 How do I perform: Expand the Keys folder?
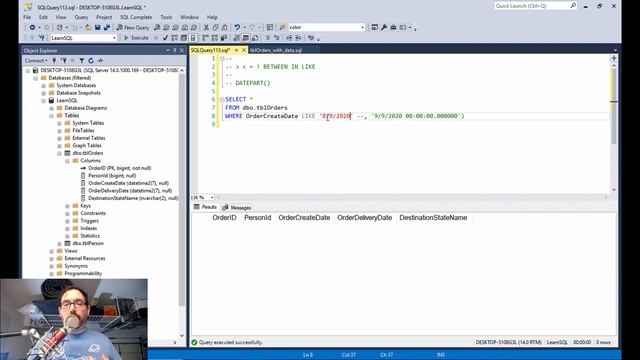(x=68, y=206)
